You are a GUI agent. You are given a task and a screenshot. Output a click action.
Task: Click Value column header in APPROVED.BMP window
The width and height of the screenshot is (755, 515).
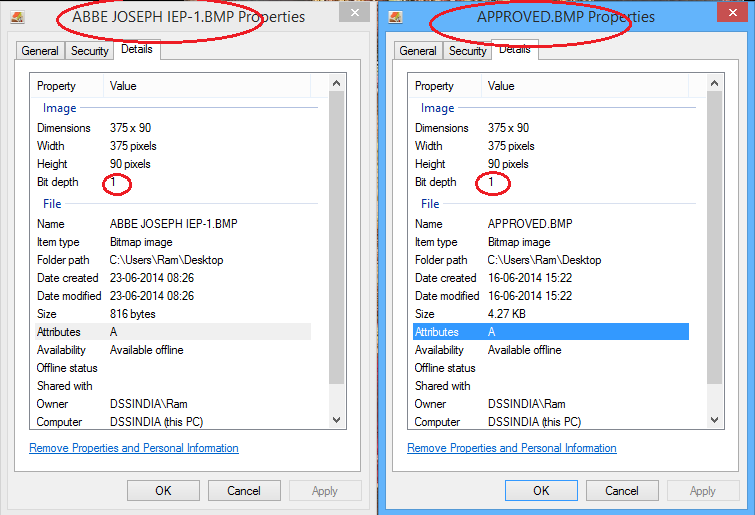click(585, 86)
